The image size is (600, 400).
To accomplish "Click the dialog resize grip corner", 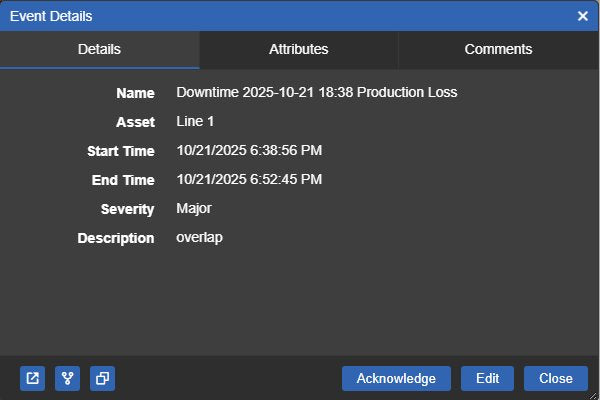I will (594, 396).
